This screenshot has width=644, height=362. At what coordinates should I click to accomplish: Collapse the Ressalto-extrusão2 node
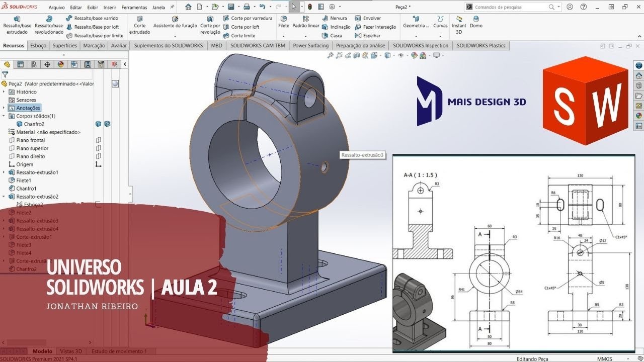coord(4,197)
